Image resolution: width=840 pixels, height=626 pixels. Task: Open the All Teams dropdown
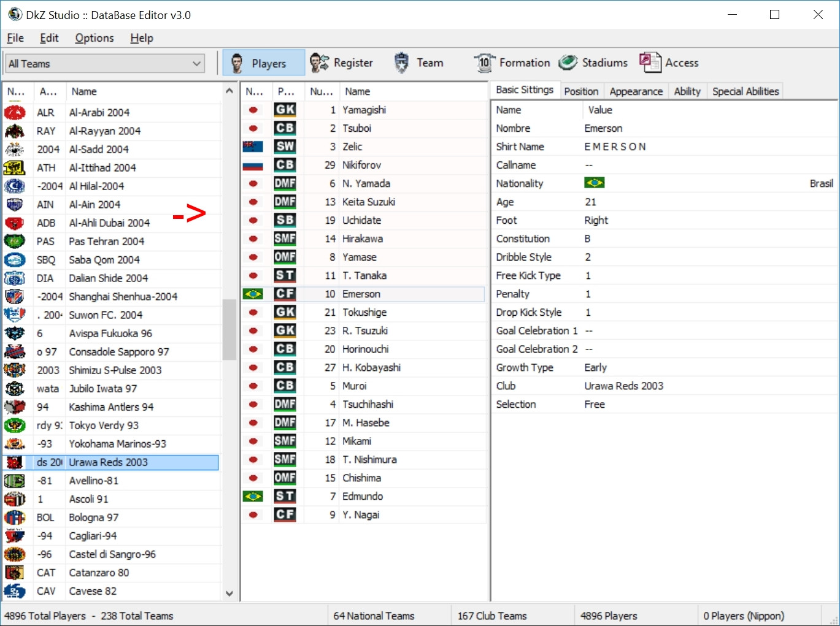(106, 64)
